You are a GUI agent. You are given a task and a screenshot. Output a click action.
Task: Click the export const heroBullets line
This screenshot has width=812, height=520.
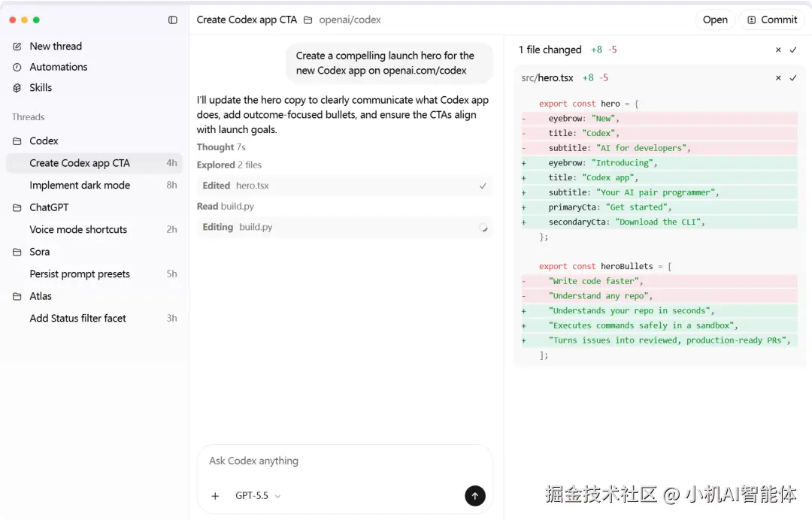click(x=605, y=267)
